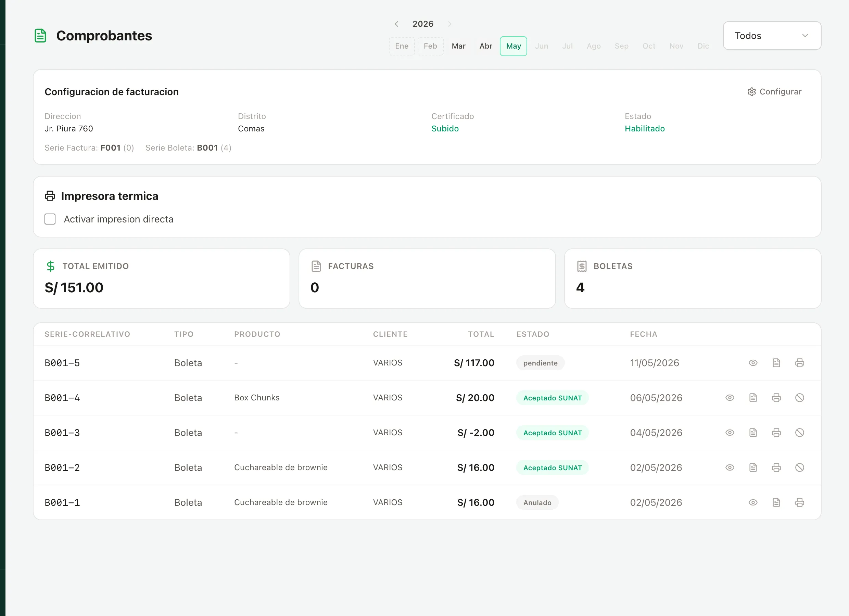Click the Facturas summary card
The image size is (849, 616).
click(x=427, y=279)
